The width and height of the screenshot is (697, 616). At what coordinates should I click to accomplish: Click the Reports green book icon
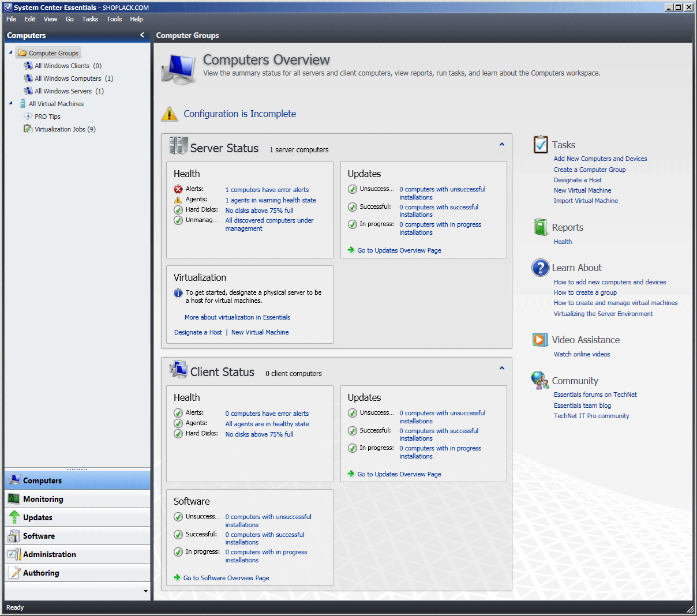541,227
